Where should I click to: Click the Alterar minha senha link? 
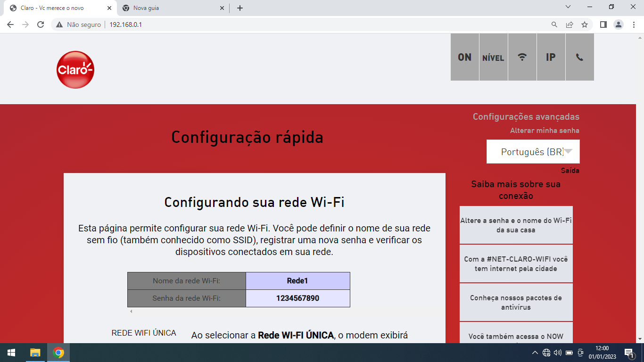click(545, 131)
